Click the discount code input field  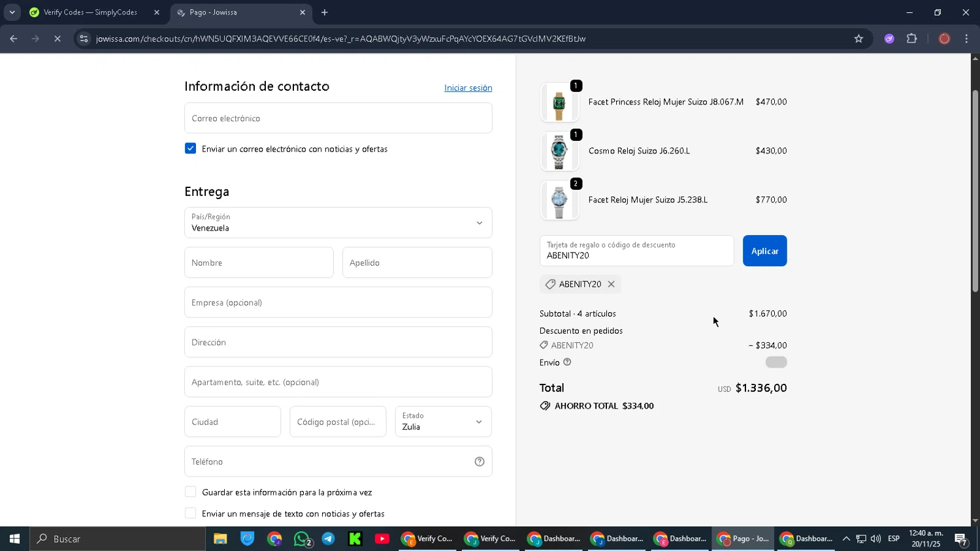637,251
